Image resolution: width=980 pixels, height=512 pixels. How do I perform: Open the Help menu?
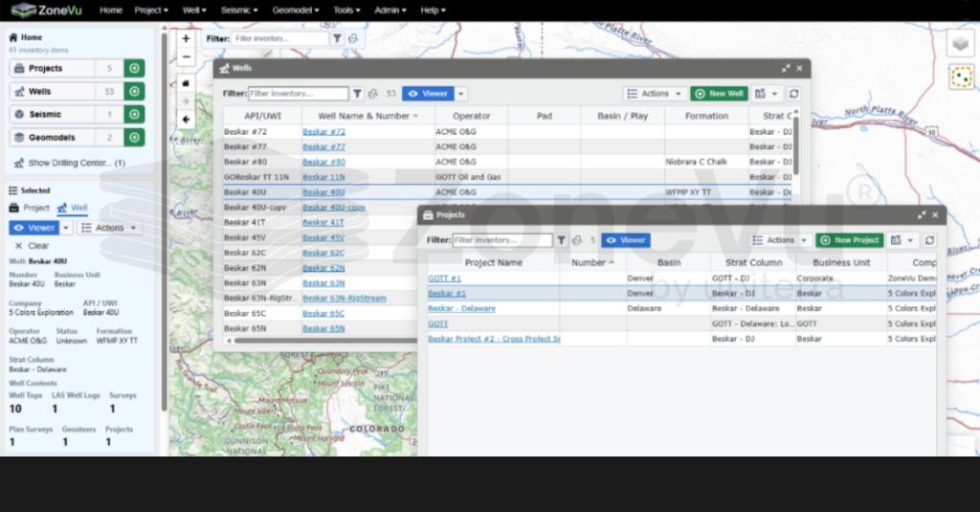pyautogui.click(x=433, y=10)
